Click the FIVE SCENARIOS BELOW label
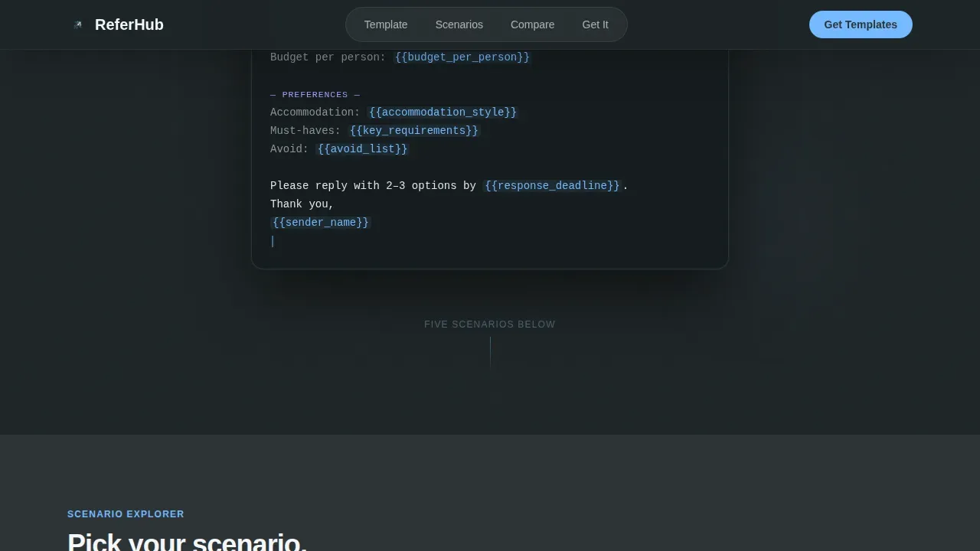Screen dimensions: 980x551 [490, 324]
